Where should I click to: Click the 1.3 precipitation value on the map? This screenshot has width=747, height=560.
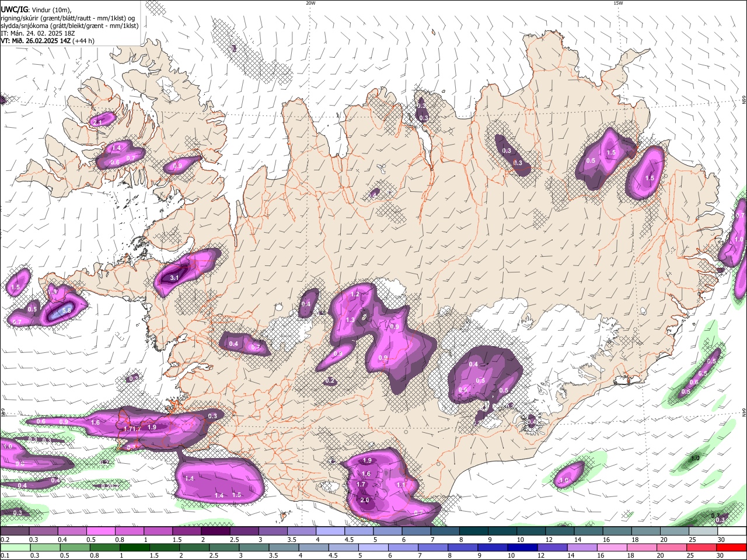350,320
